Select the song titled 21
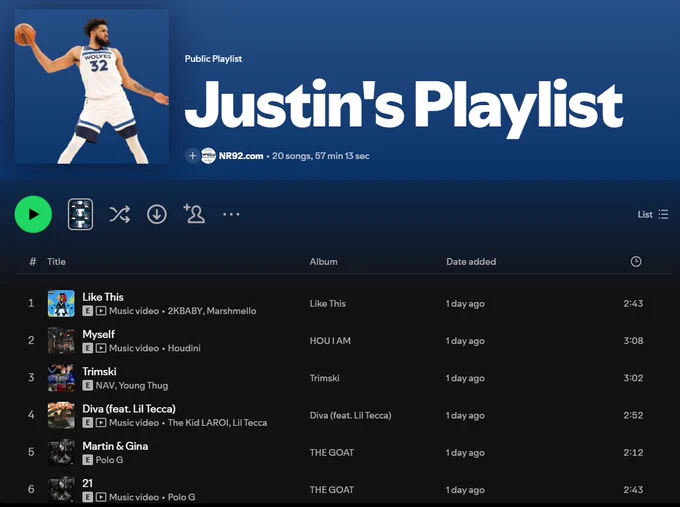This screenshot has height=507, width=680. point(87,484)
